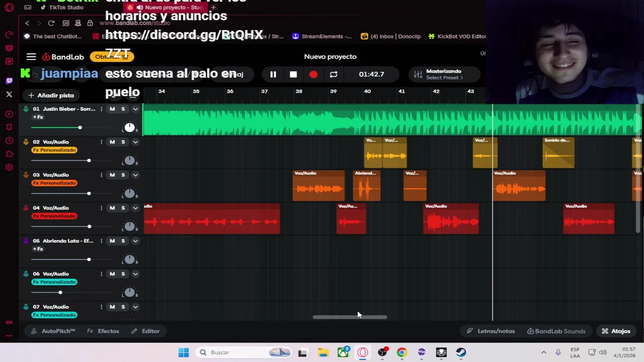The height and width of the screenshot is (362, 644).
Task: Click the purple microphone icon of track 05
Action: [26, 241]
